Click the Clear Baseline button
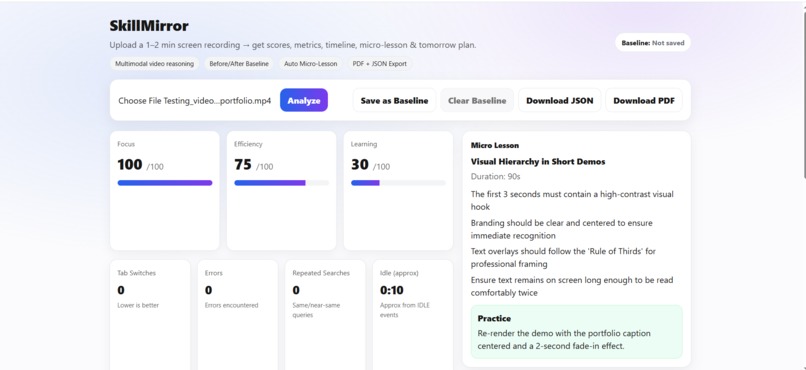The image size is (806, 370). pos(477,100)
